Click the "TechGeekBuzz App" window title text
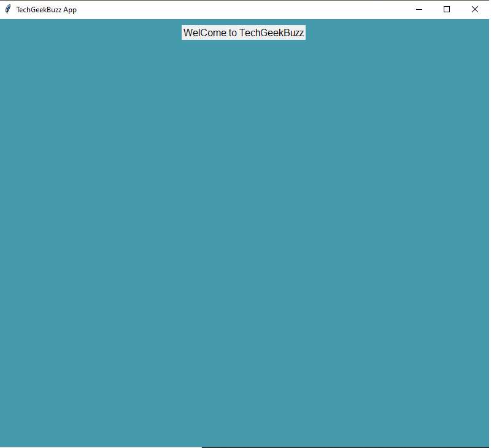 point(46,10)
